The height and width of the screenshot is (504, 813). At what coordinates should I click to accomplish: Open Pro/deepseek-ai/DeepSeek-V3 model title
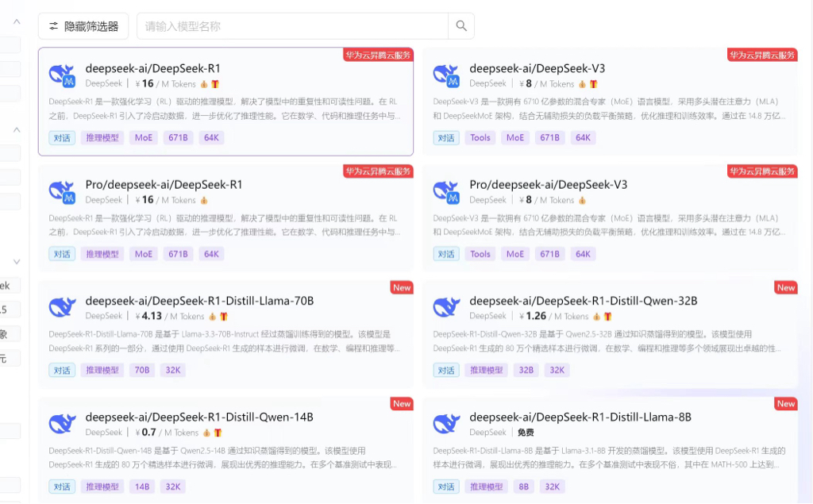click(x=549, y=185)
